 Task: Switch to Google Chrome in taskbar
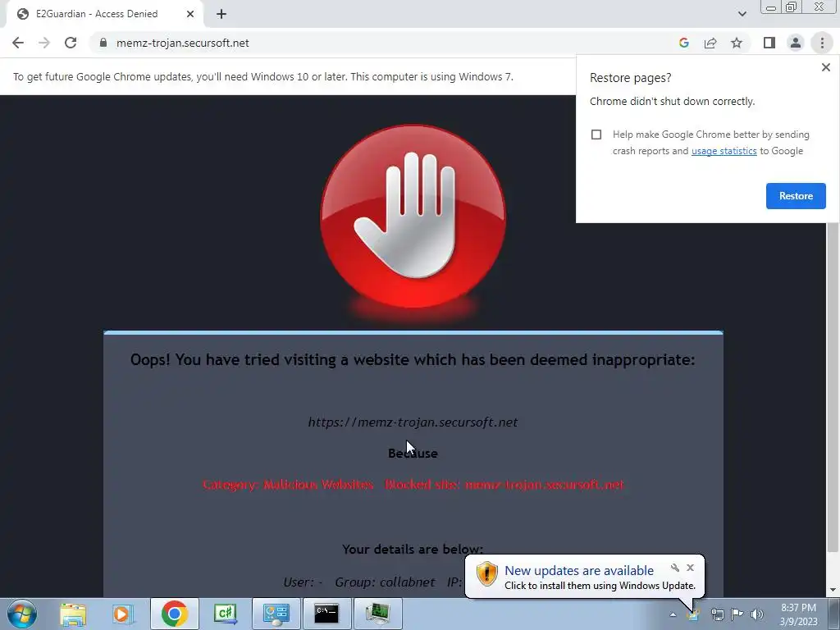pos(174,614)
